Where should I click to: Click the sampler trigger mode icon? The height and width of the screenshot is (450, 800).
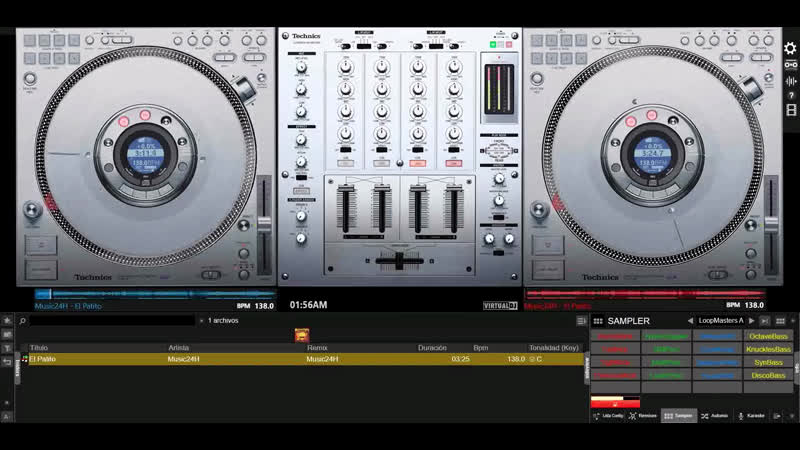click(x=765, y=321)
